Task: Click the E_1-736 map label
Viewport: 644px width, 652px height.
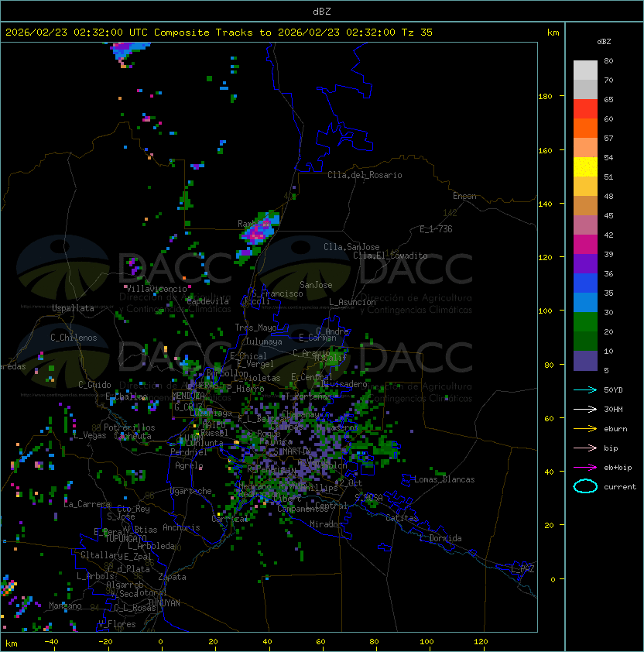Action: tap(436, 229)
